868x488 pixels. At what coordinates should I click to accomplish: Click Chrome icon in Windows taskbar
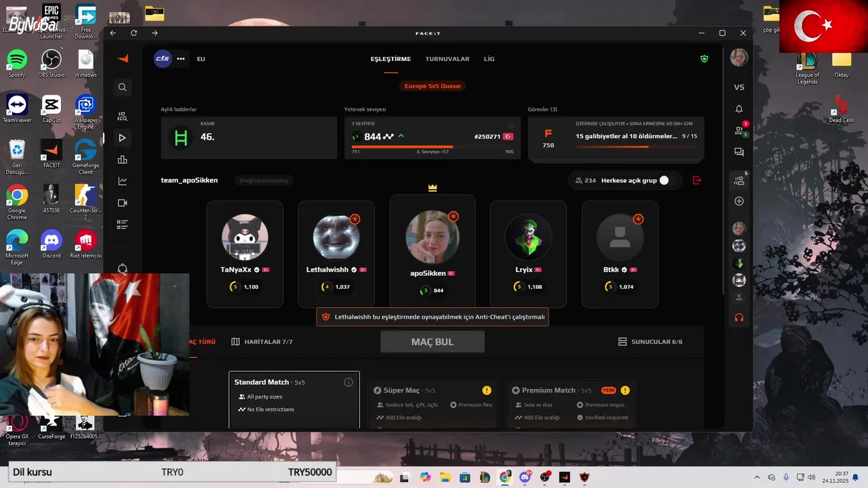tap(505, 477)
